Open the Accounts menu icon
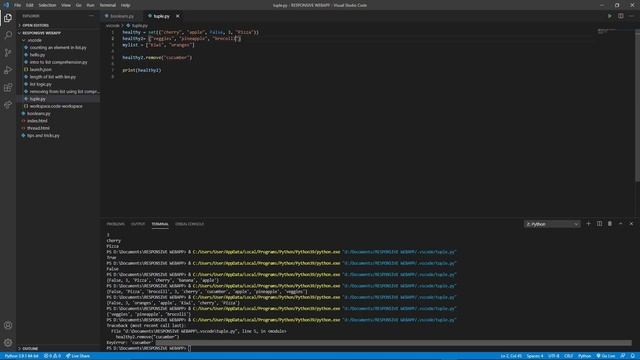 pos(8,325)
